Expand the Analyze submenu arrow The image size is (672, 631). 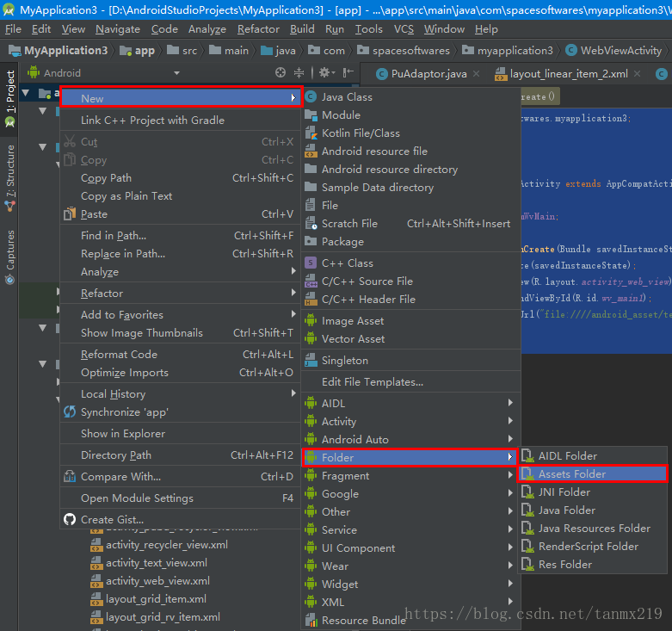click(293, 271)
